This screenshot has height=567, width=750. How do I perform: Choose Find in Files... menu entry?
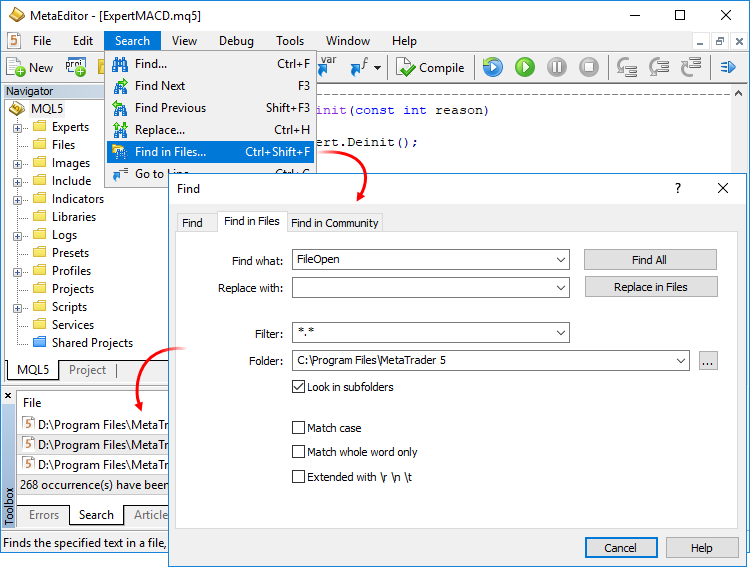210,152
